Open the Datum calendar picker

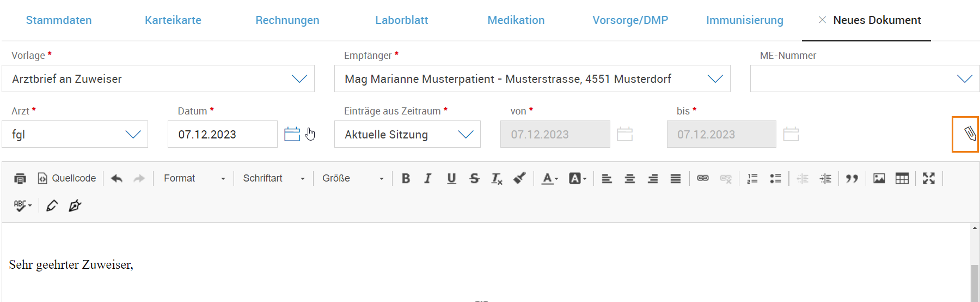tap(292, 134)
